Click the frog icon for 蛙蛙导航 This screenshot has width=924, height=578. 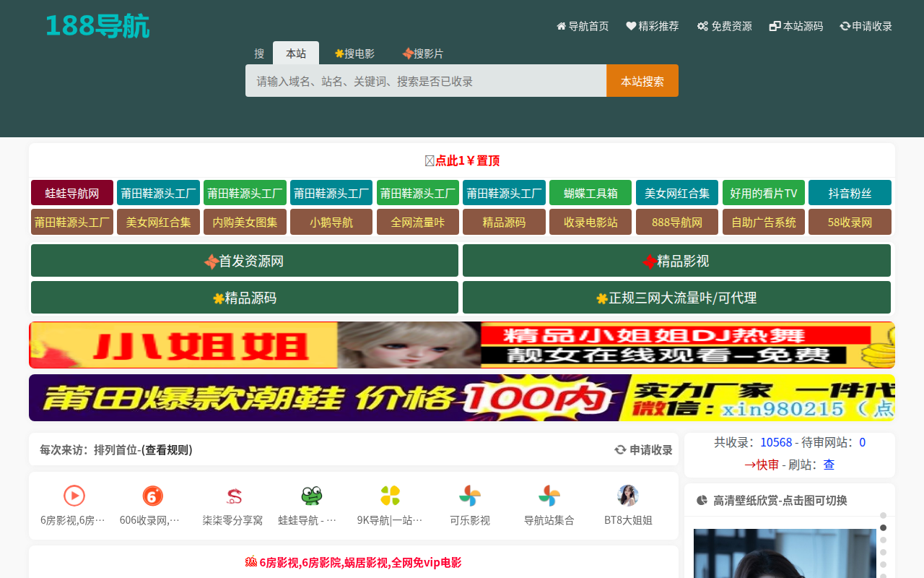coord(310,496)
